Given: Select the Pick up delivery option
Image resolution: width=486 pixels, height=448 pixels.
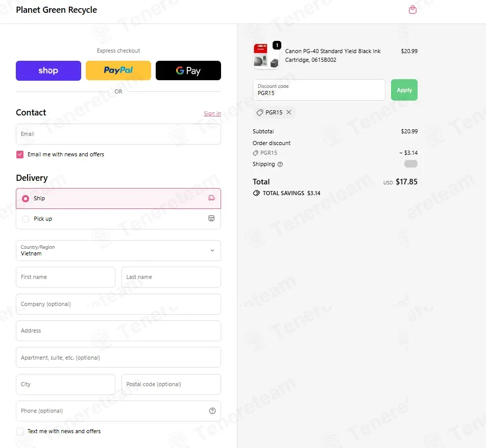Looking at the screenshot, I should [x=118, y=219].
